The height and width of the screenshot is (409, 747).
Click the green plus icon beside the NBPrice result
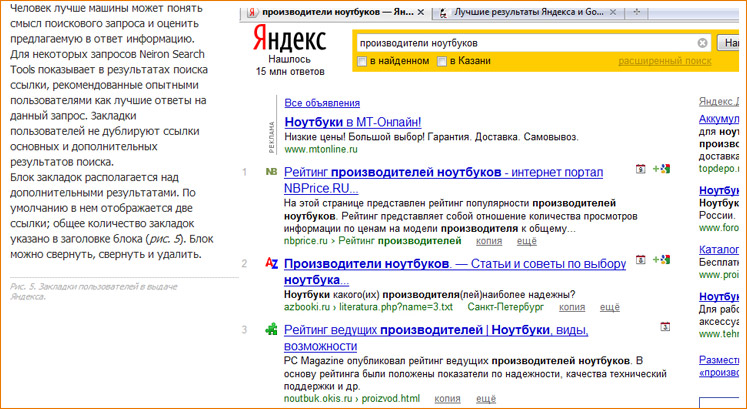click(x=660, y=169)
